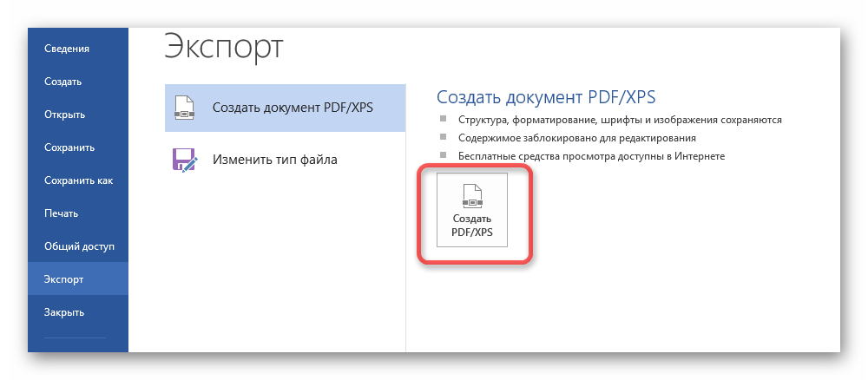
Task: Click the text Бесплатные средства просмотра доступны в Интернете
Action: tap(591, 156)
